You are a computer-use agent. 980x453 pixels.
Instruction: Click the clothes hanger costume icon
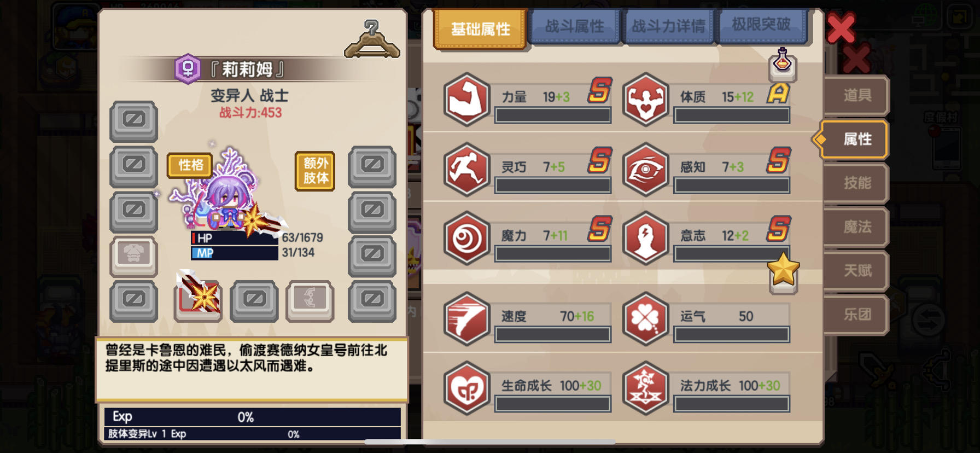372,39
